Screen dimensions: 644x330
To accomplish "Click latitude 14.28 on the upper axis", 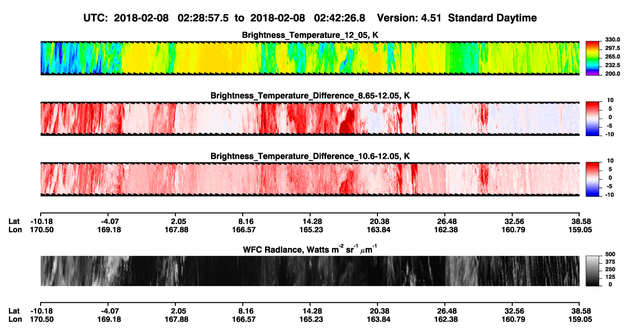I will pos(310,222).
